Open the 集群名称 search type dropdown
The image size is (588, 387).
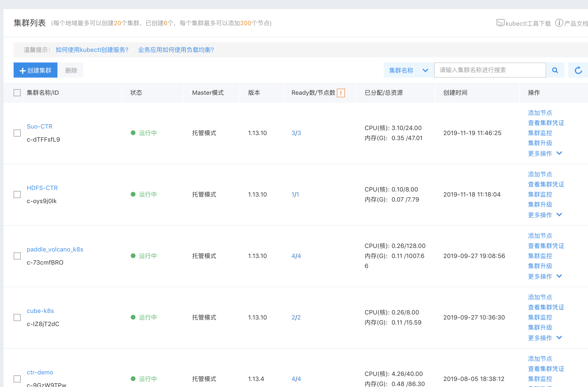[409, 70]
